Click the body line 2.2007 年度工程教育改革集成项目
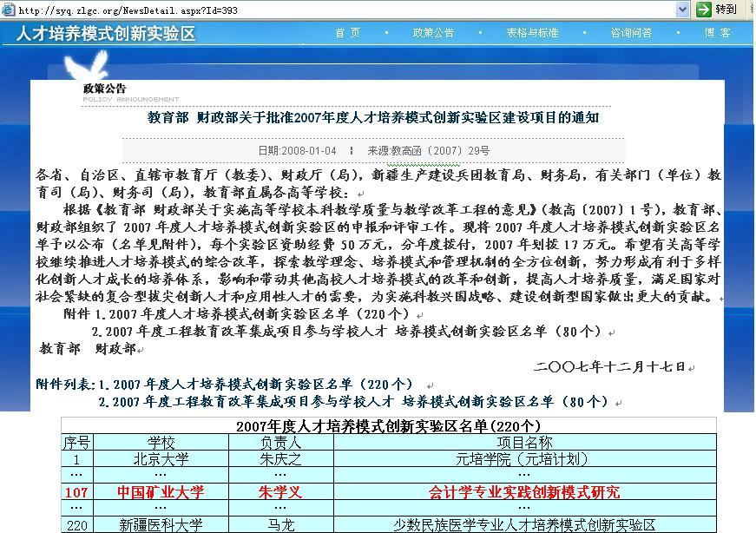The width and height of the screenshot is (756, 533). click(346, 332)
